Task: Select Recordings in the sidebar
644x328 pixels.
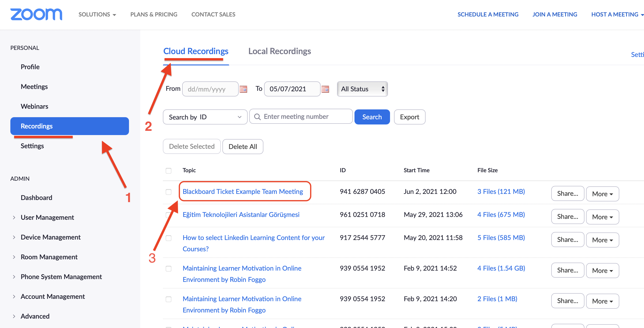Action: coord(69,126)
